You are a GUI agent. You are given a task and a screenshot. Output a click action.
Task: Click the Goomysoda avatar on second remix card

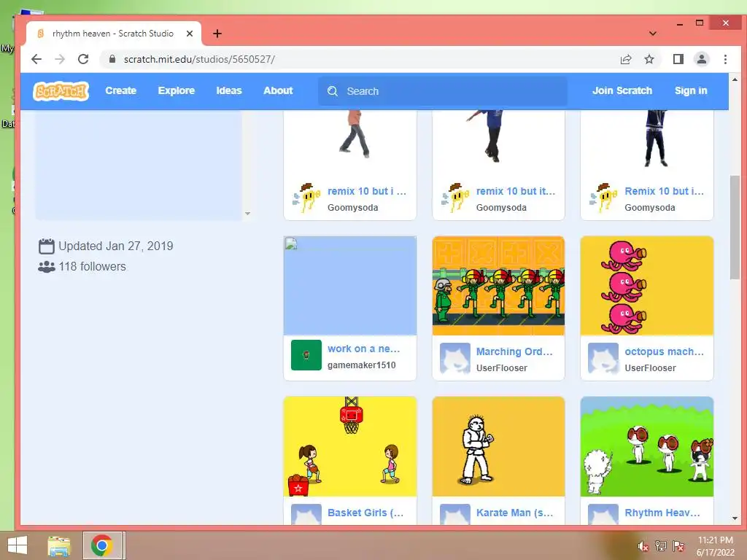point(455,198)
